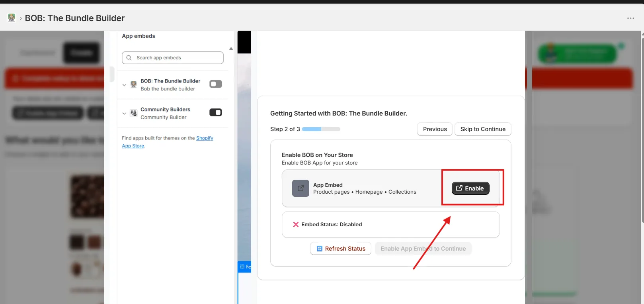Click the Community Builders embed icon
Viewport: 644px width, 304px height.
134,113
